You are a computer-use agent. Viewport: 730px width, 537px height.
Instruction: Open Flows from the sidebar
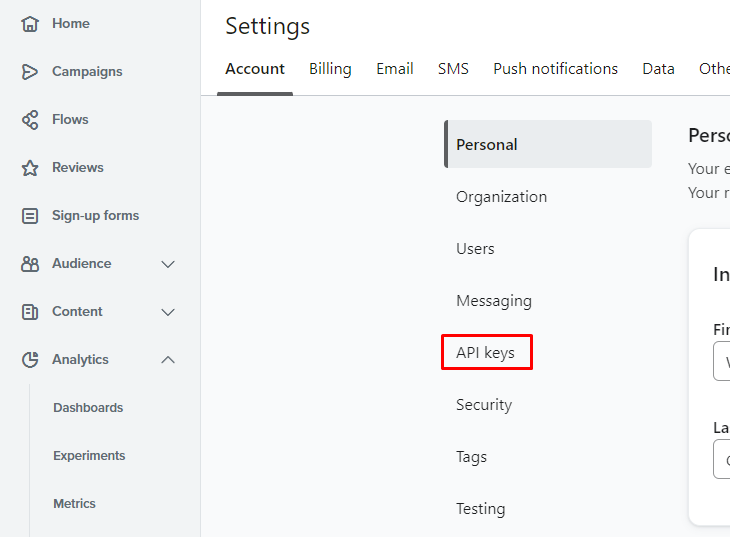70,120
